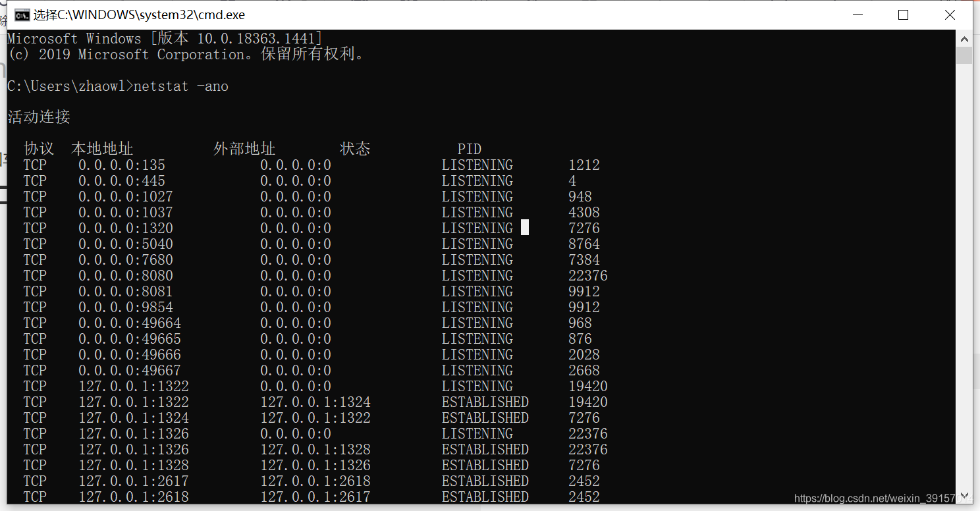Click local address 0.0.0.0:49664
Viewport: 980px width, 511px height.
[x=130, y=323]
